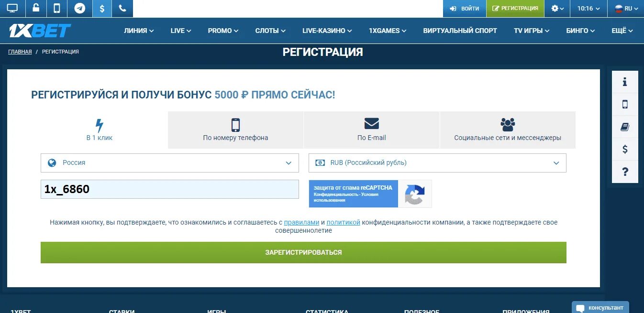This screenshot has width=644, height=313.
Task: Select По номеру телефона registration tab
Action: pos(235,130)
